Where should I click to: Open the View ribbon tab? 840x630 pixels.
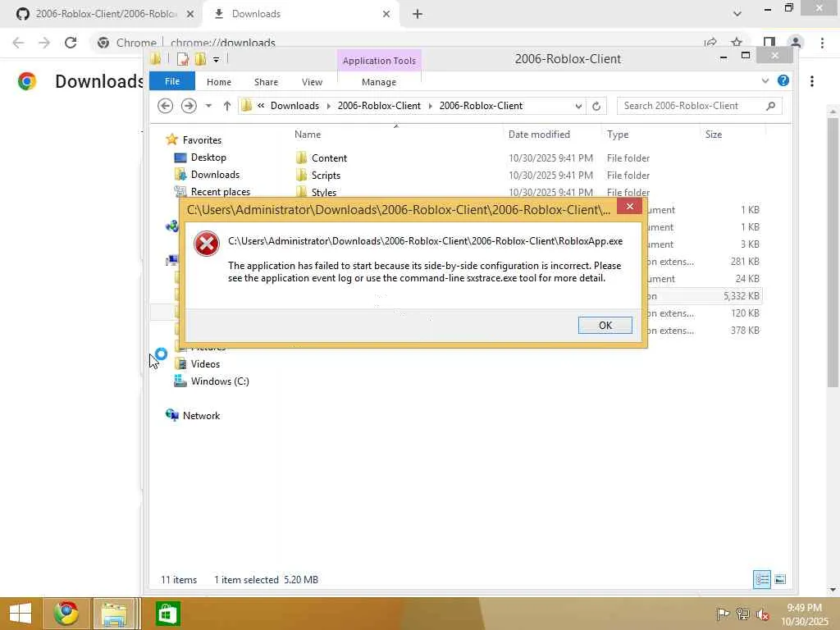click(312, 82)
